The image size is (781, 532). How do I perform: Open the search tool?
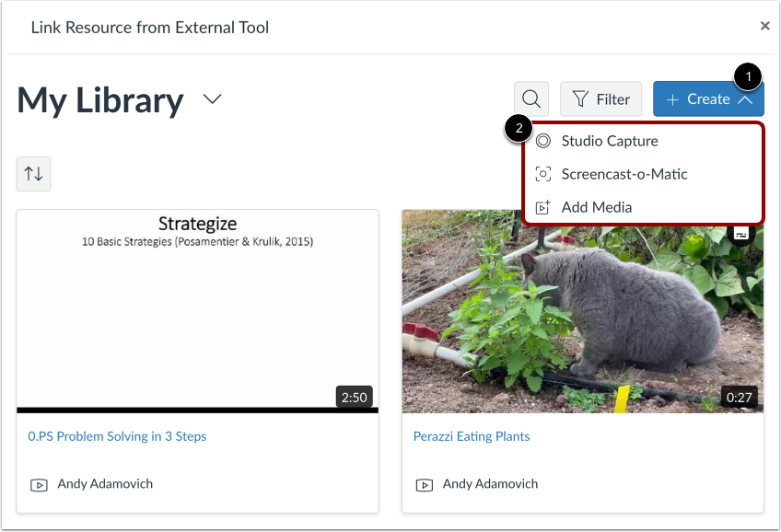pos(530,98)
